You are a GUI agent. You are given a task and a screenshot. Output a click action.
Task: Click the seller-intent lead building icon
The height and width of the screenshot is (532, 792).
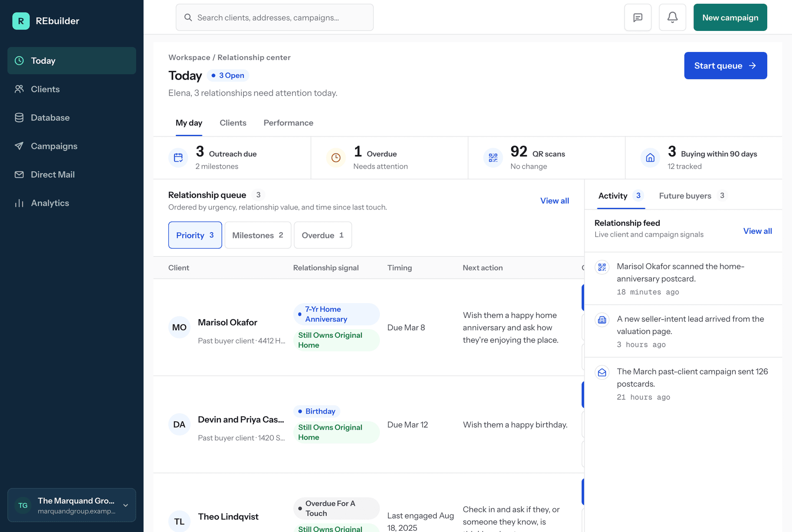[x=602, y=320]
